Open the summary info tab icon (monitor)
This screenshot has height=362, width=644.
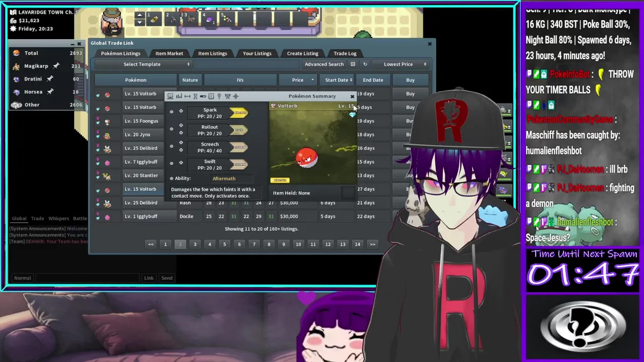tap(171, 96)
